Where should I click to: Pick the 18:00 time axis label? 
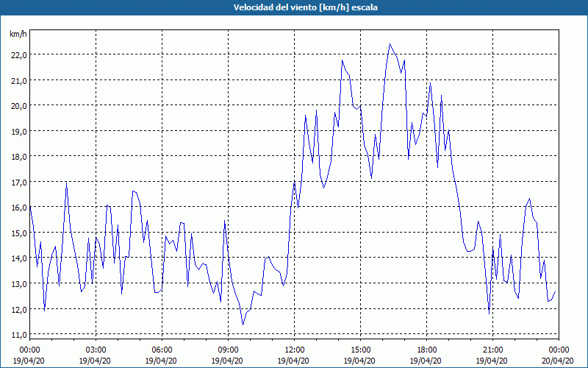426,350
